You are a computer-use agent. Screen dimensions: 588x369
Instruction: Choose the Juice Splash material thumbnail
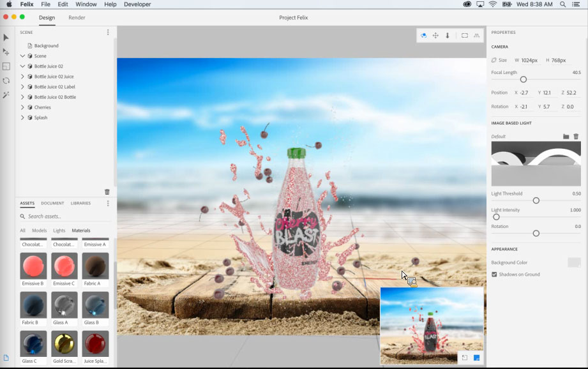click(x=95, y=344)
